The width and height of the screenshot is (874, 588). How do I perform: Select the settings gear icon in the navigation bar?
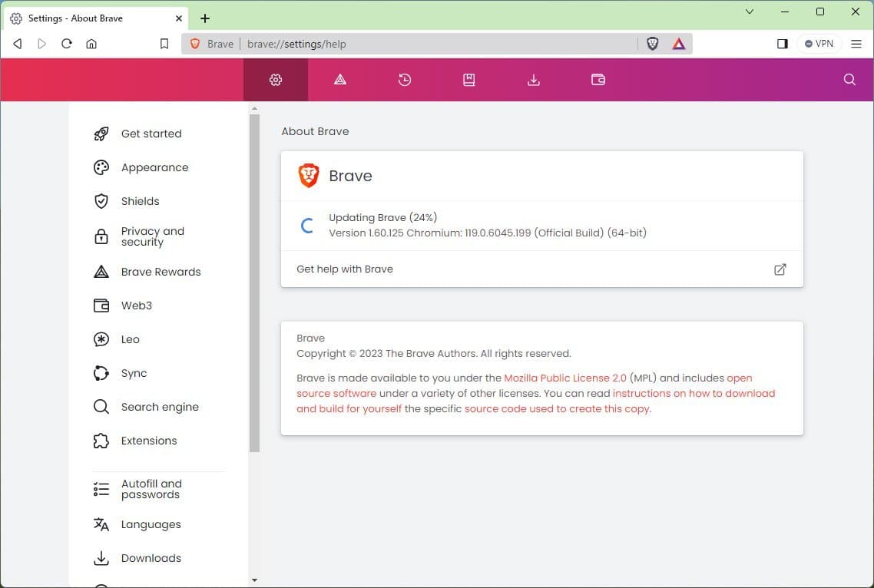pos(276,79)
